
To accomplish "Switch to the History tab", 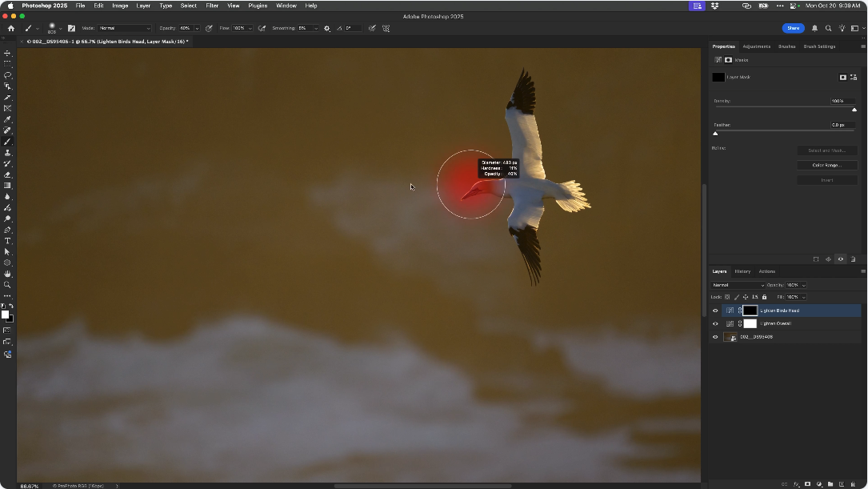I will [742, 271].
